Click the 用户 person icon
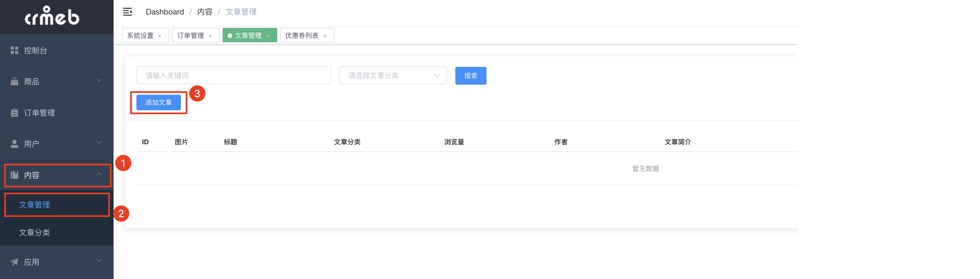 14,144
